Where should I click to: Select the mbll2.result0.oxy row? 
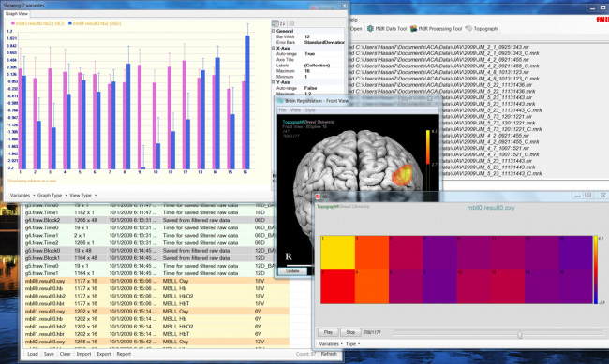click(156, 342)
